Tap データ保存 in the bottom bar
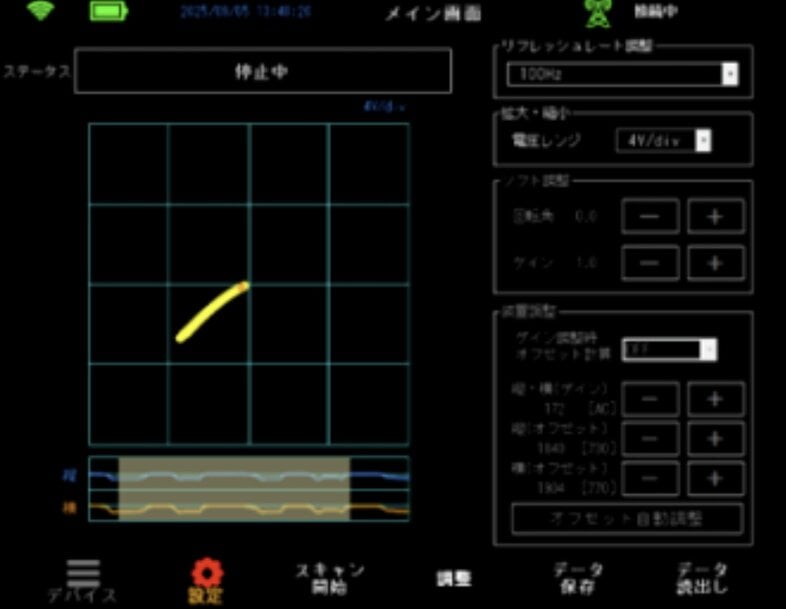The width and height of the screenshot is (786, 609). pos(578,578)
